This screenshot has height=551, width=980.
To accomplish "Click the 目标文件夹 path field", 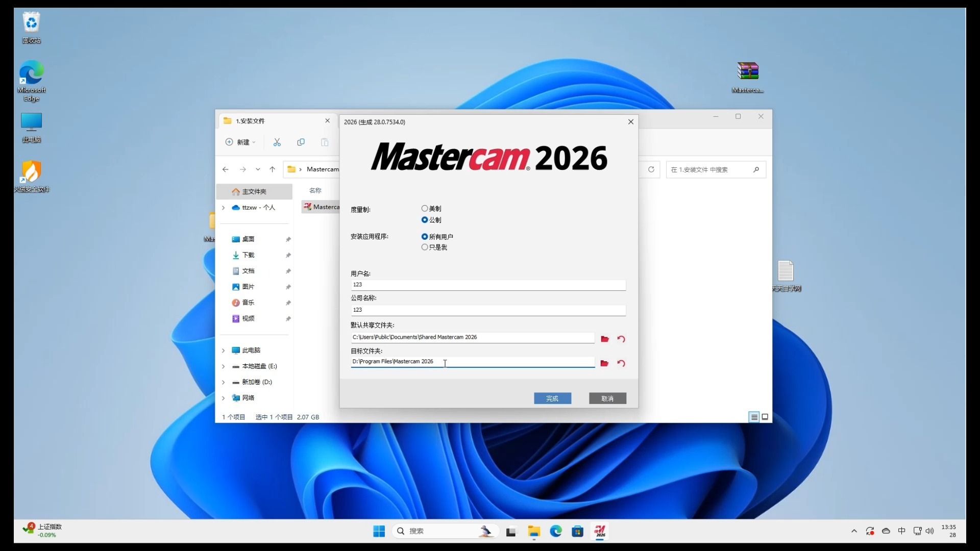I will point(473,362).
